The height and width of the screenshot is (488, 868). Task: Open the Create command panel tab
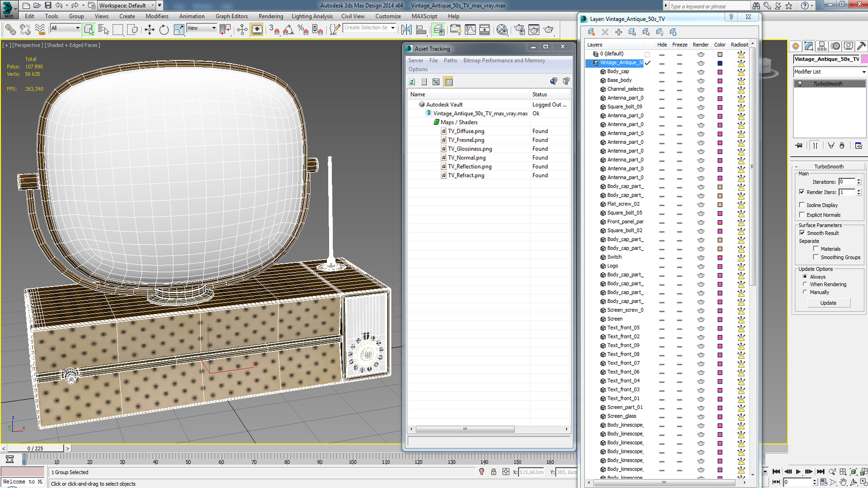(796, 46)
